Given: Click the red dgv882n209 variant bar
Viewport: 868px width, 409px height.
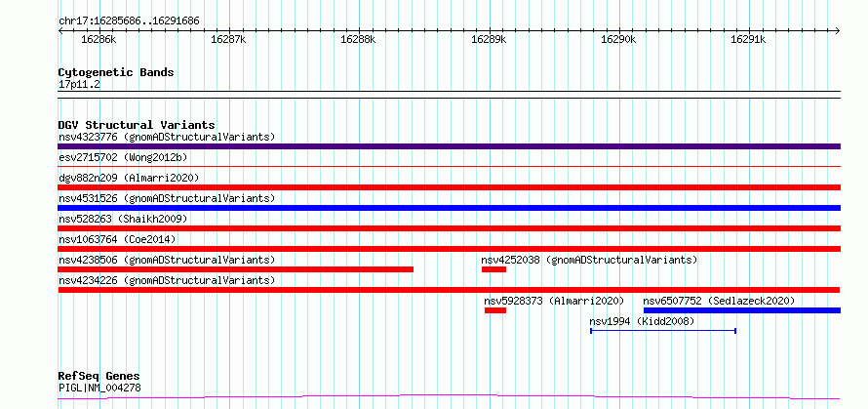Looking at the screenshot, I should coord(449,187).
